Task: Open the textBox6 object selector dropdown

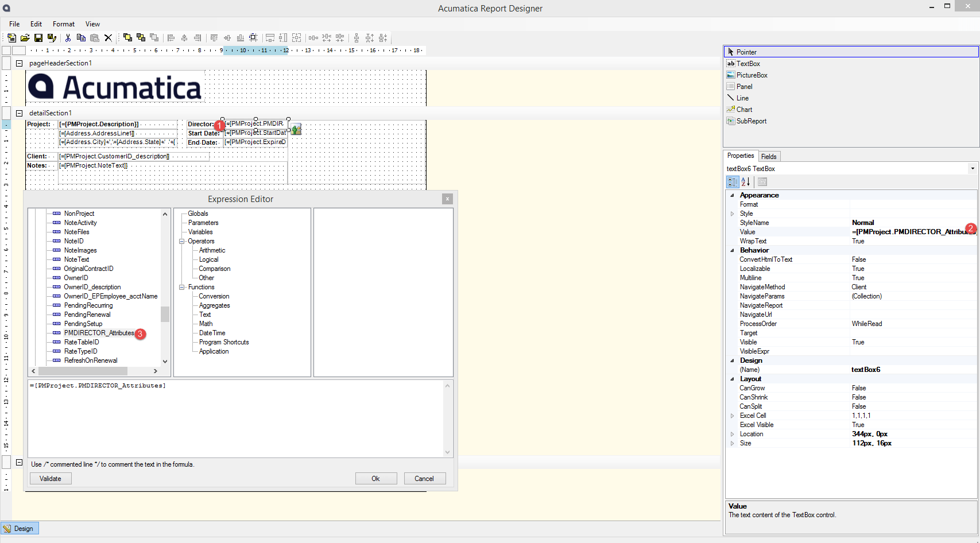Action: [972, 169]
